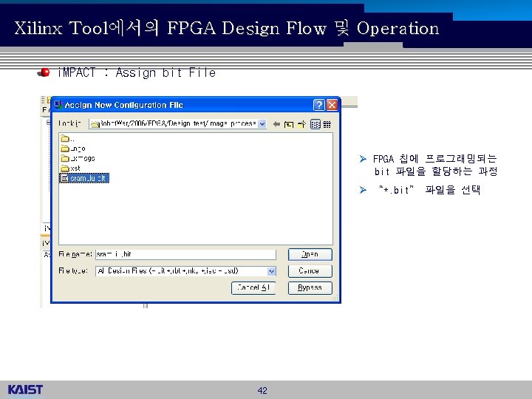This screenshot has height=399, width=532.
Task: Close the Assign New Configuration File dialog
Action: point(332,105)
